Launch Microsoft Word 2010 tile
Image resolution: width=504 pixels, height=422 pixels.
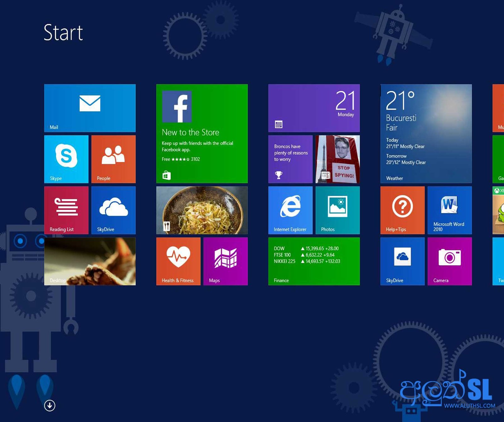(x=450, y=210)
